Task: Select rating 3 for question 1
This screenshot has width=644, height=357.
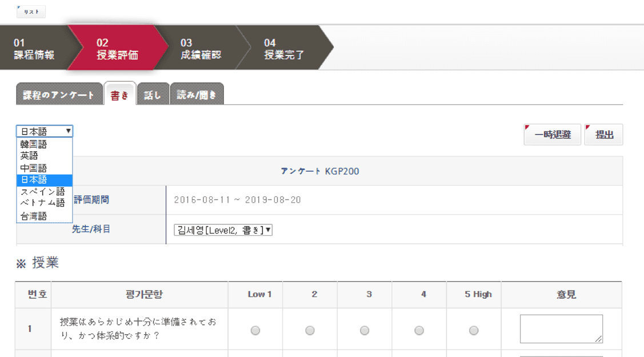Action: [x=365, y=330]
